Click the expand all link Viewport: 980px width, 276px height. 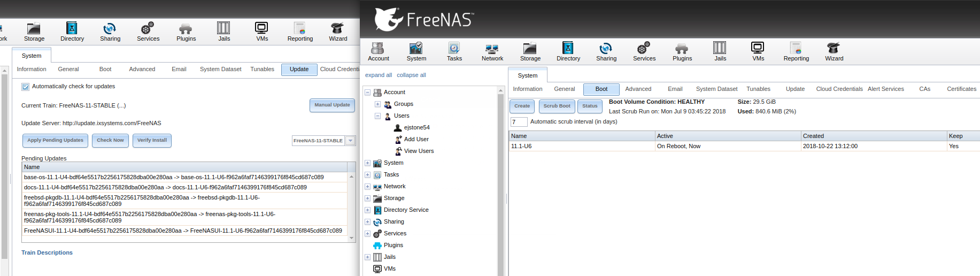[x=379, y=75]
